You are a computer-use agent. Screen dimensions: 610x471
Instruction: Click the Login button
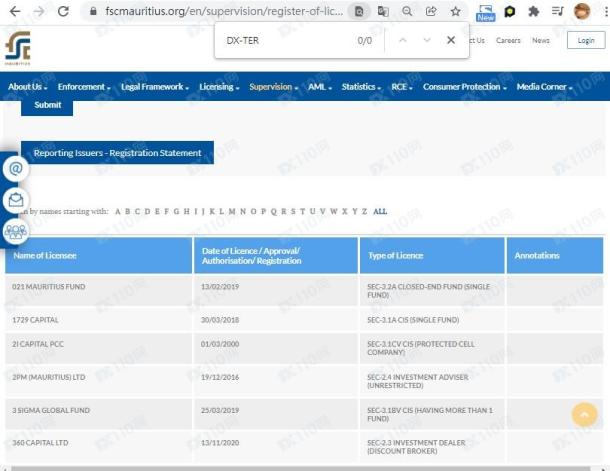click(x=586, y=40)
